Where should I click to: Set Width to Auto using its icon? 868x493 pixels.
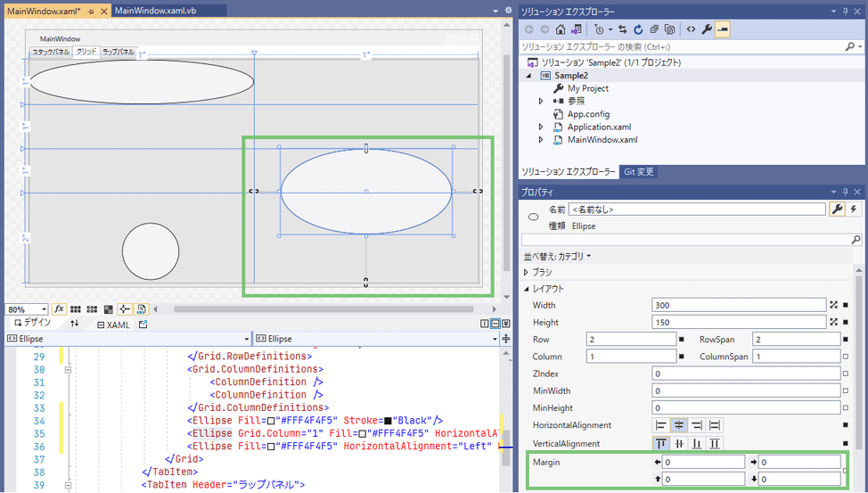pyautogui.click(x=834, y=305)
